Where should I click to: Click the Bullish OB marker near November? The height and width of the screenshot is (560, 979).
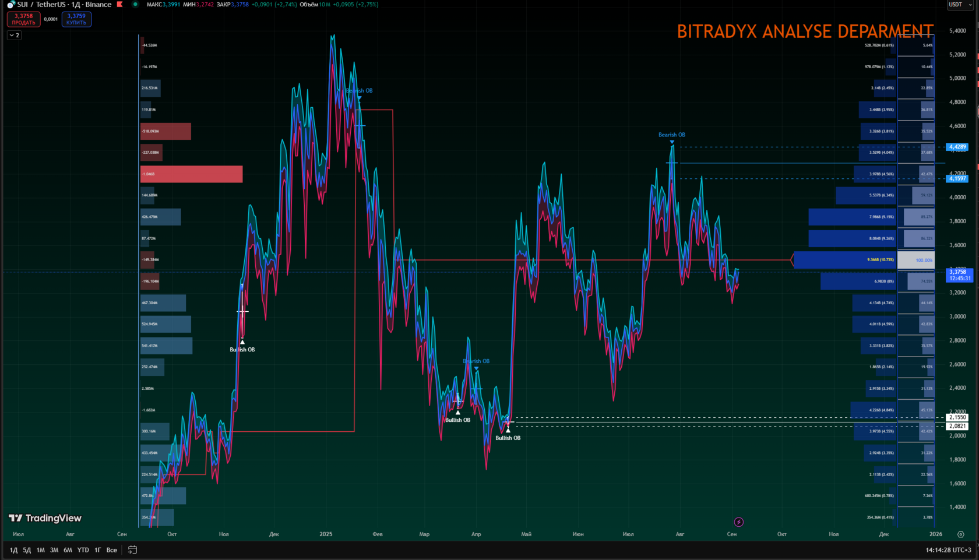pyautogui.click(x=242, y=343)
